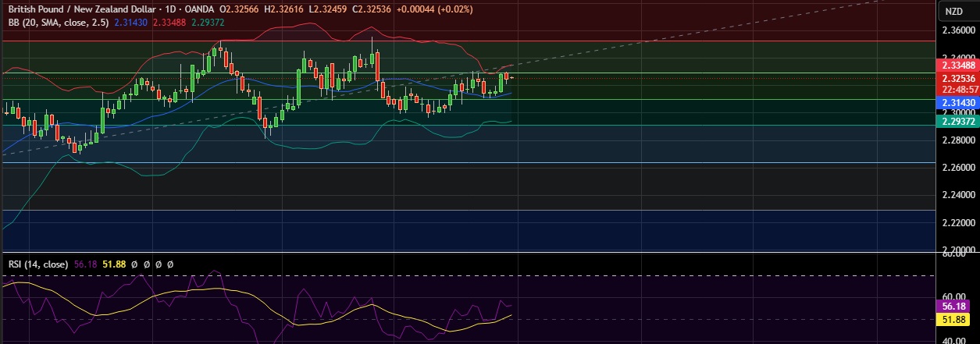Click the red 2.33488 upper band price label
The height and width of the screenshot is (344, 980).
(x=957, y=67)
